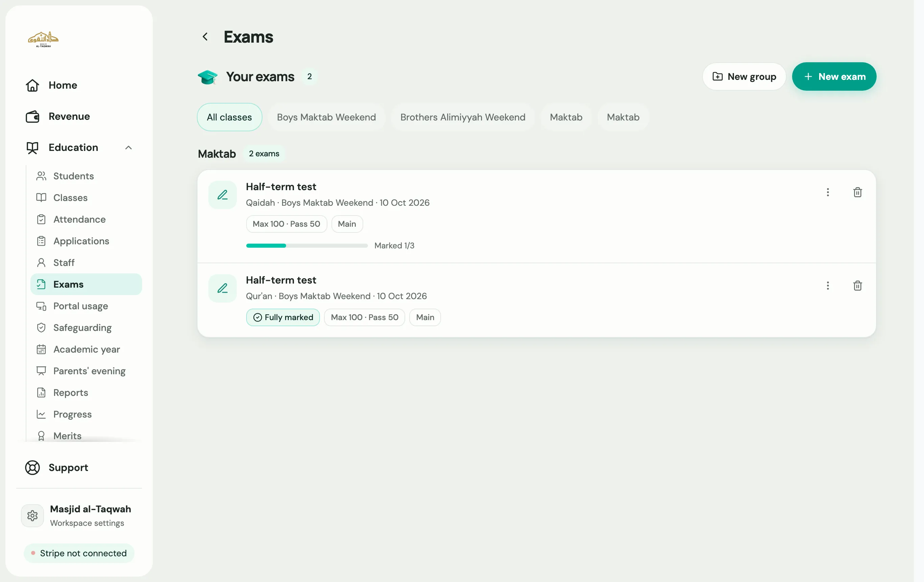Go back using the arrow beside Exams title
Viewport: 924px width, 582px height.
(205, 37)
